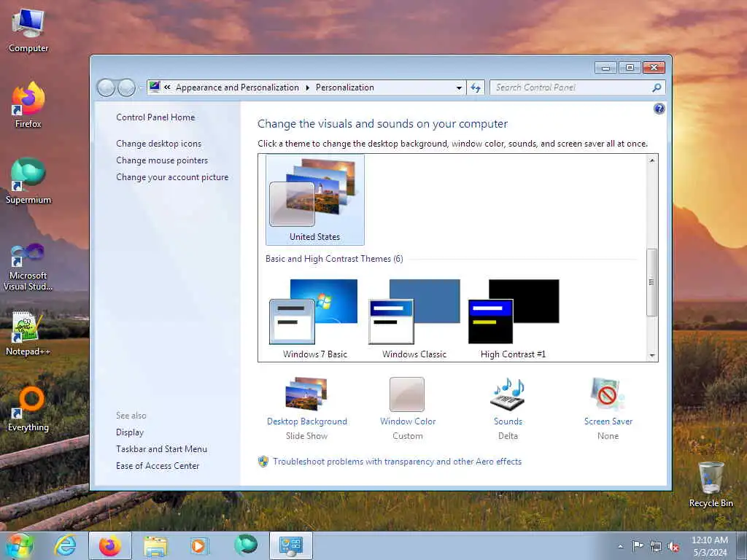Show hidden system tray icons

(x=620, y=546)
